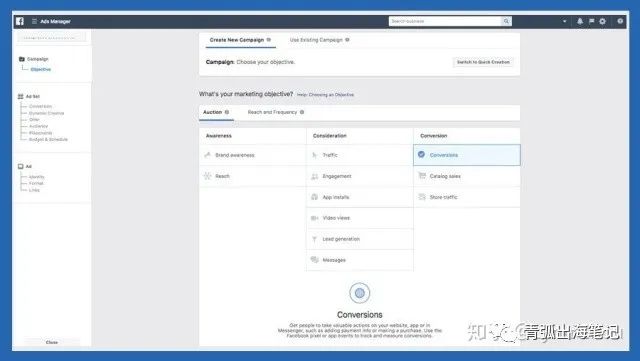Select the Engagement objective
Viewport: 640px width, 361px height.
[x=360, y=176]
